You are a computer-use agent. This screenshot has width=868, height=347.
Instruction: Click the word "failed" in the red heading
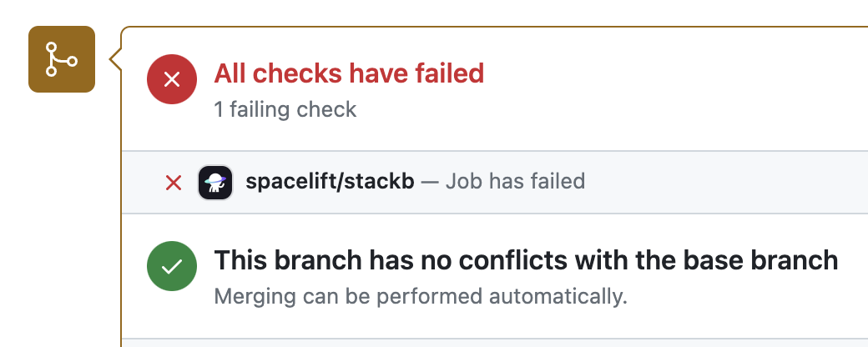tap(449, 73)
